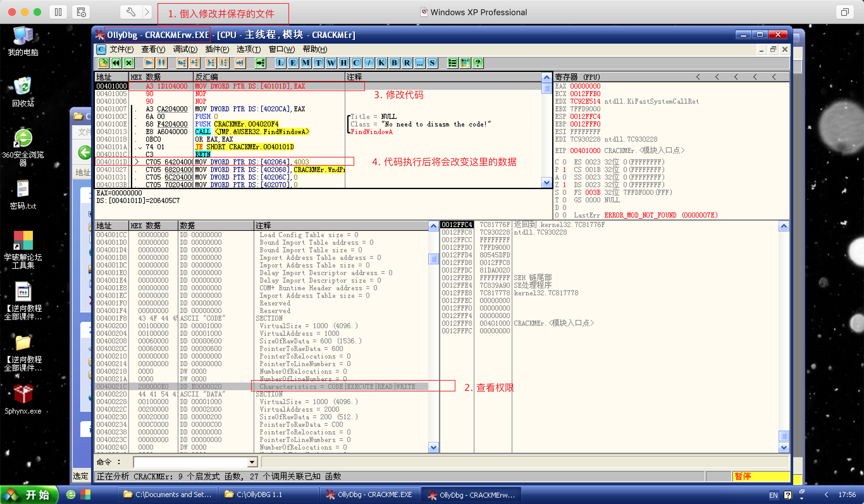Click the command input field

[190, 462]
